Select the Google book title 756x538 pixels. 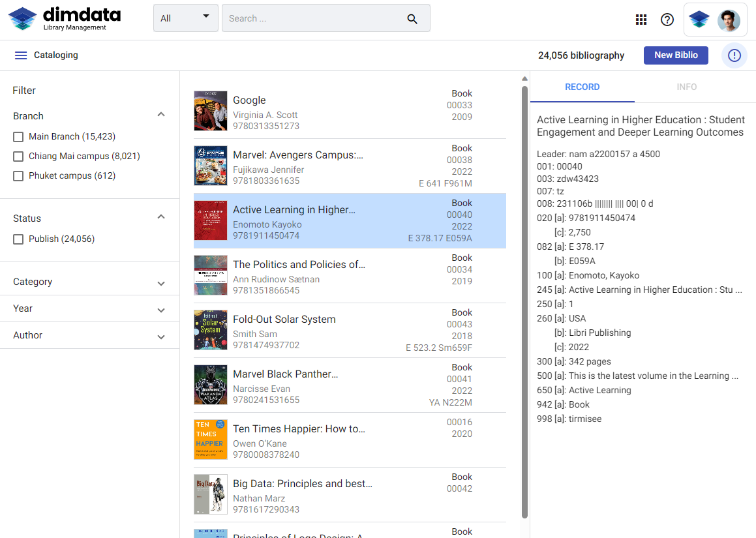249,100
